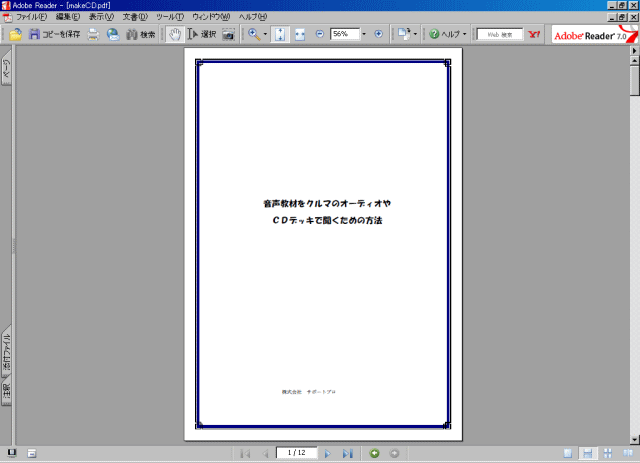This screenshot has width=640, height=463.
Task: Jump to last page icon
Action: point(347,454)
